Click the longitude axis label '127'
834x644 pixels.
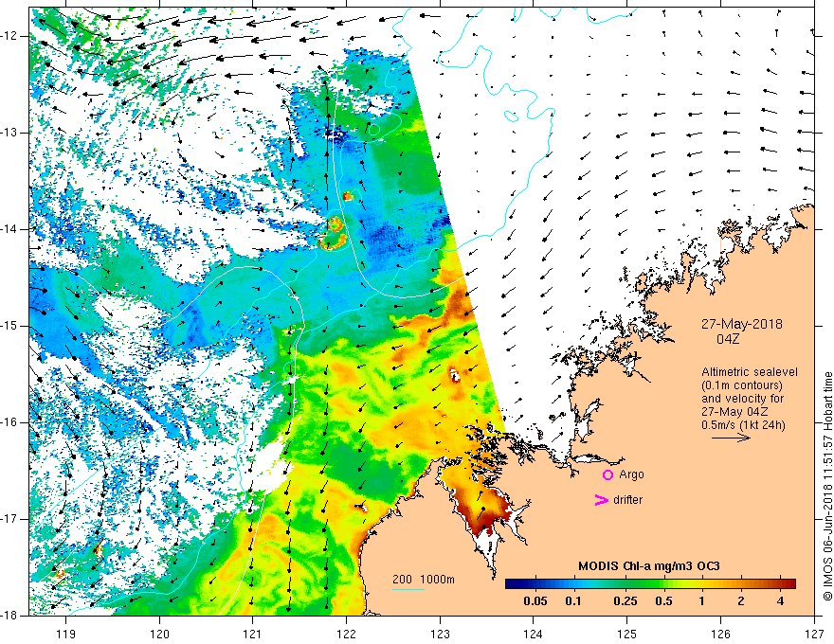[x=814, y=634]
